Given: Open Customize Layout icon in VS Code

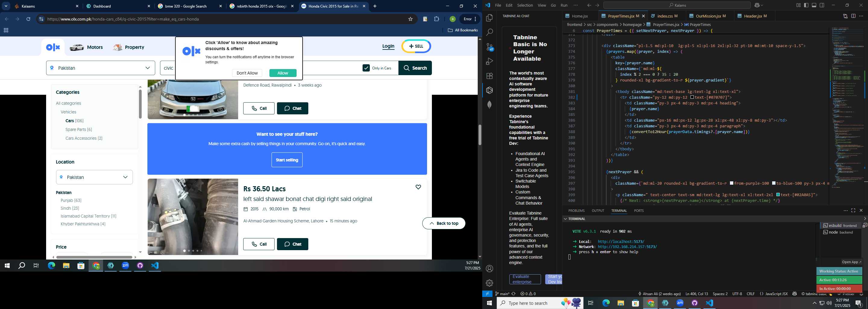Looking at the screenshot, I should pyautogui.click(x=798, y=5).
